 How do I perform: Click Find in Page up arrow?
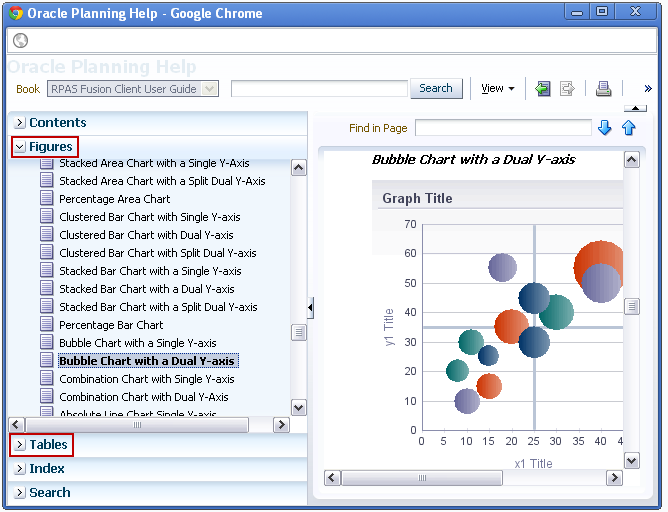pyautogui.click(x=629, y=128)
